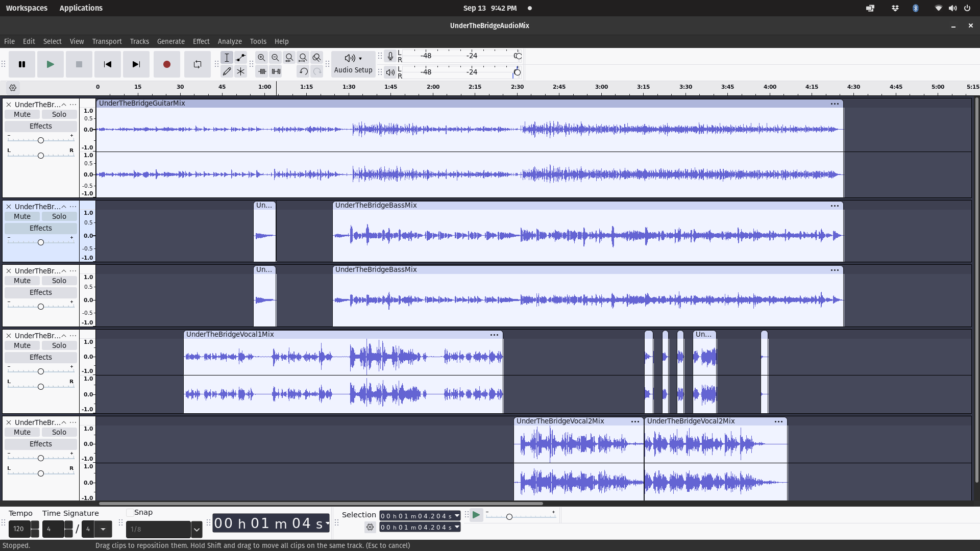This screenshot has height=551, width=980.
Task: Click the Undo arrow icon
Action: 304,71
